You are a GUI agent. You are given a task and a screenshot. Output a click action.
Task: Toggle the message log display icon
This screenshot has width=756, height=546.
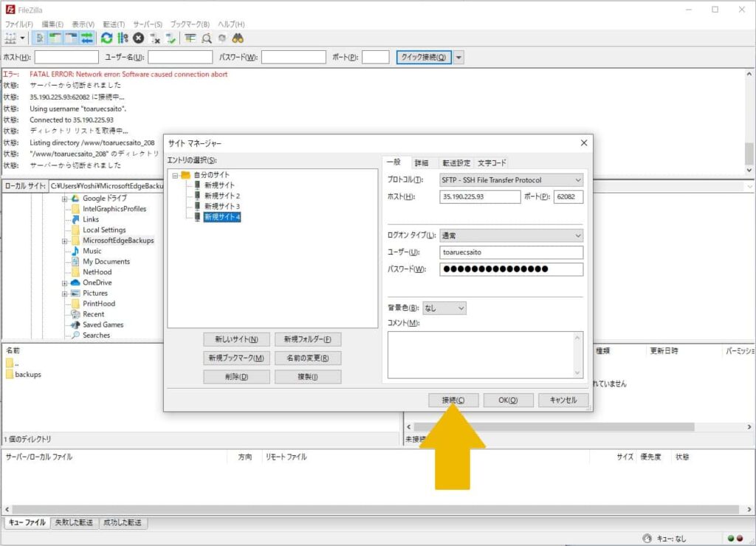point(41,38)
